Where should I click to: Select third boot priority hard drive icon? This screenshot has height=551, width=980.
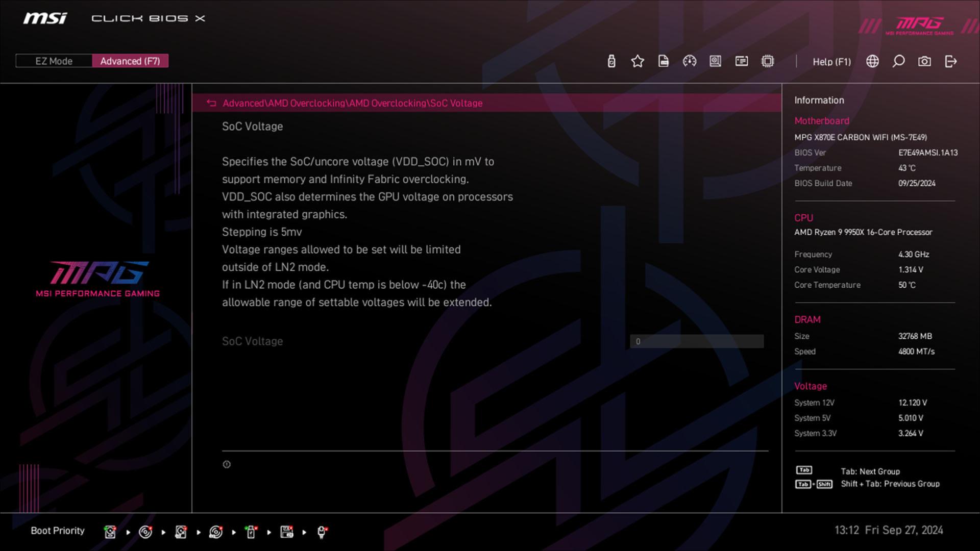(181, 532)
